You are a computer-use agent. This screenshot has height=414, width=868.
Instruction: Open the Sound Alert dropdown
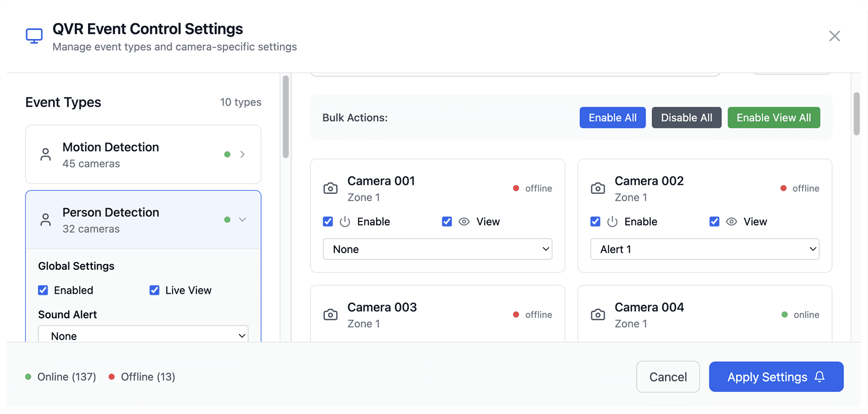point(143,336)
